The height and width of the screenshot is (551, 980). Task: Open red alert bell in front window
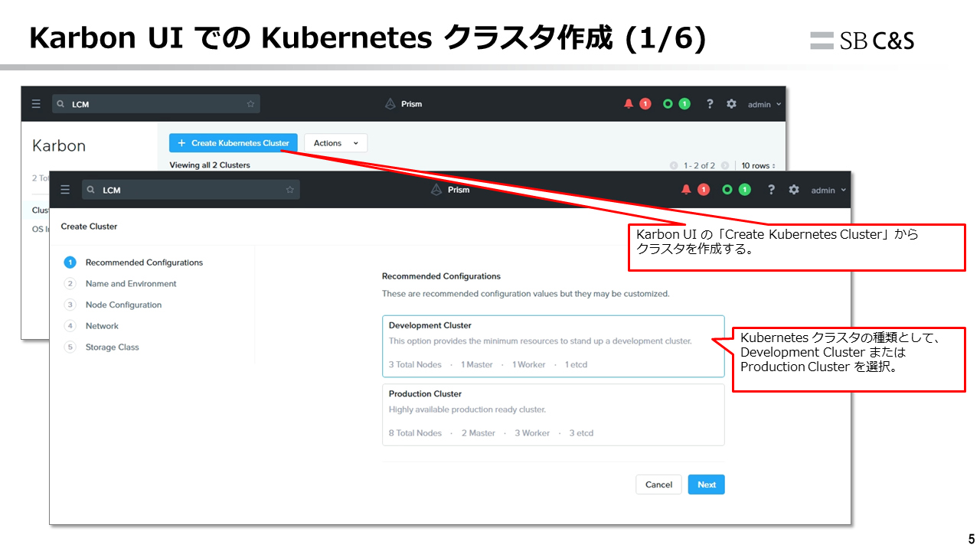click(686, 190)
